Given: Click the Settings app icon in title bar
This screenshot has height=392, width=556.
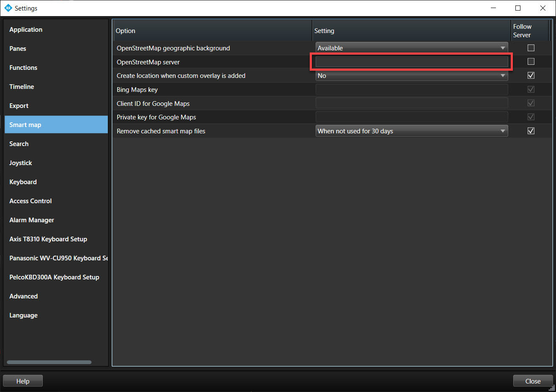Looking at the screenshot, I should 8,8.
